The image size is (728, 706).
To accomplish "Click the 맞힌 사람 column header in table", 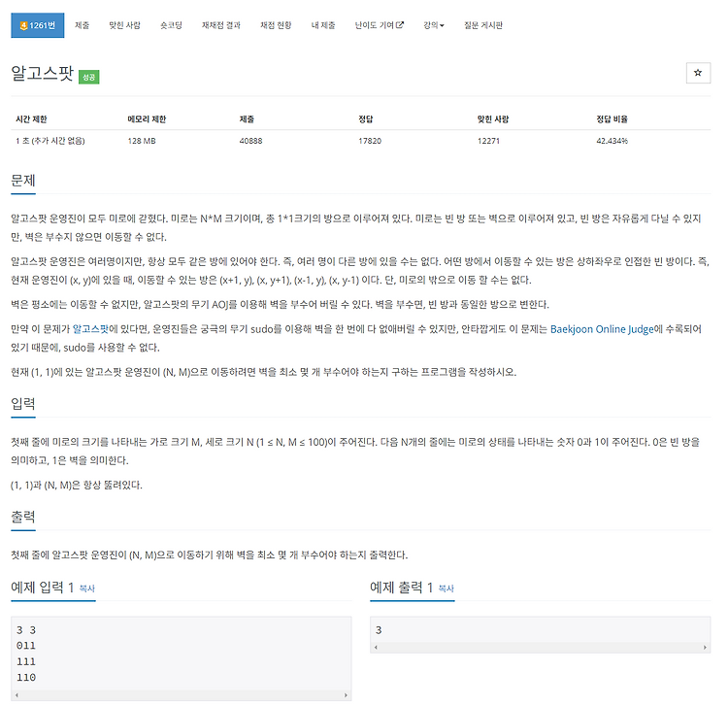I will tap(493, 119).
